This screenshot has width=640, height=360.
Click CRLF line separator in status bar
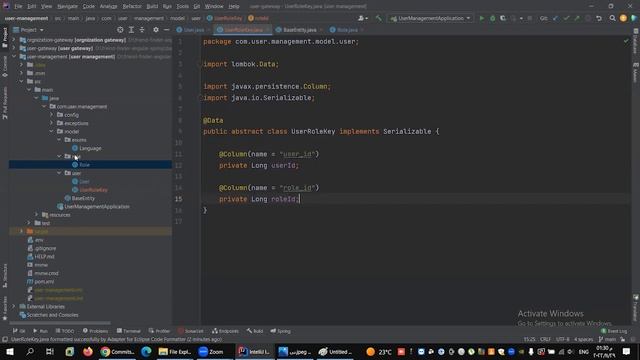click(545, 339)
